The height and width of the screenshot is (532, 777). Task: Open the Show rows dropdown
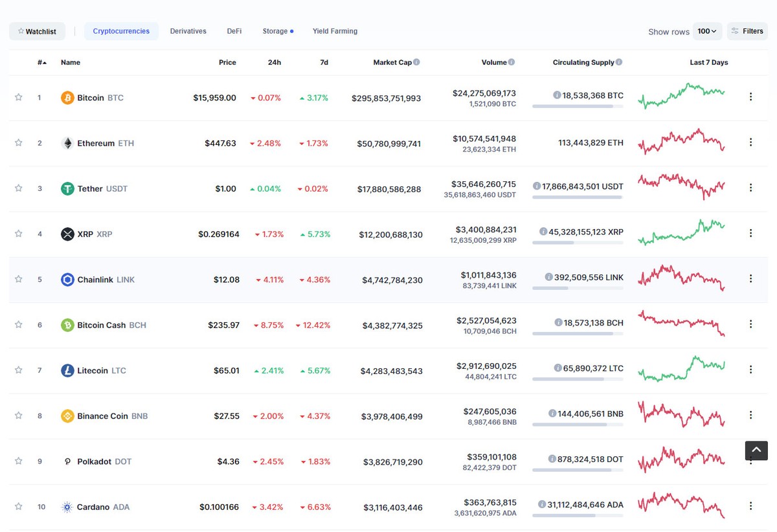pos(706,30)
